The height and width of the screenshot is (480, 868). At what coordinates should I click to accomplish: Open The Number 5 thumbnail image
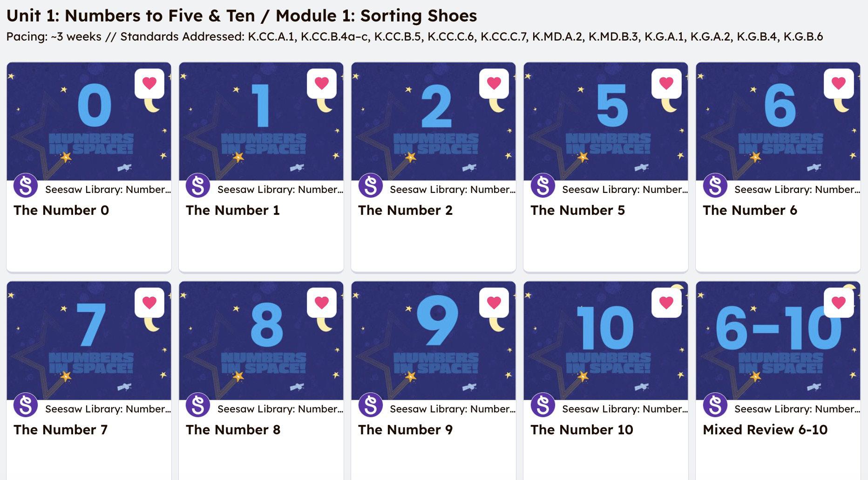[x=606, y=121]
